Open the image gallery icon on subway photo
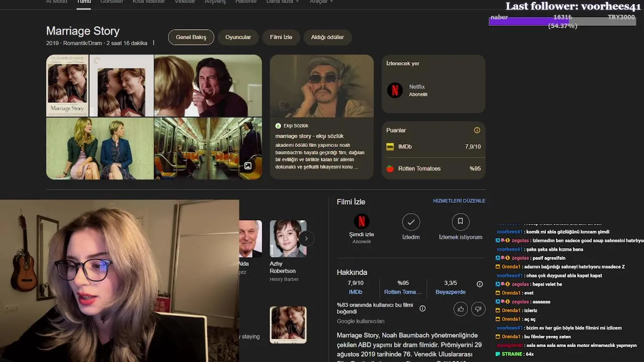This screenshot has height=362, width=644. [x=248, y=166]
